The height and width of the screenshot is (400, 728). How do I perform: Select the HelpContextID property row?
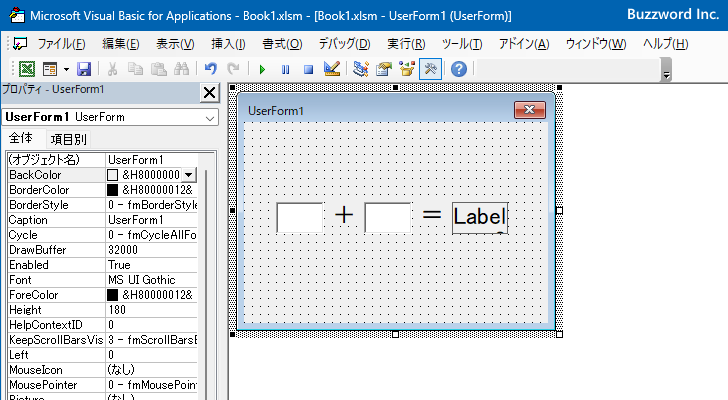(103, 325)
